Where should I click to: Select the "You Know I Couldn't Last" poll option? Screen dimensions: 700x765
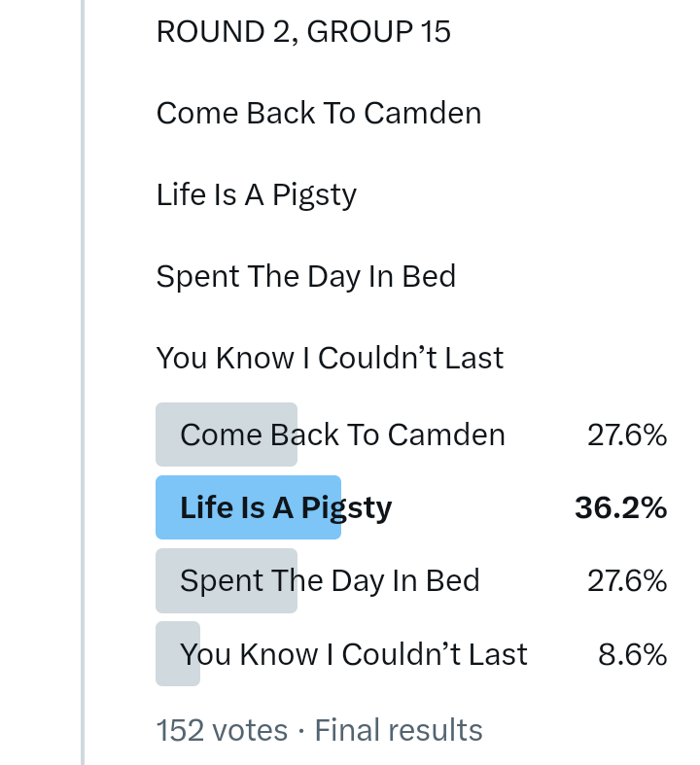click(x=354, y=654)
